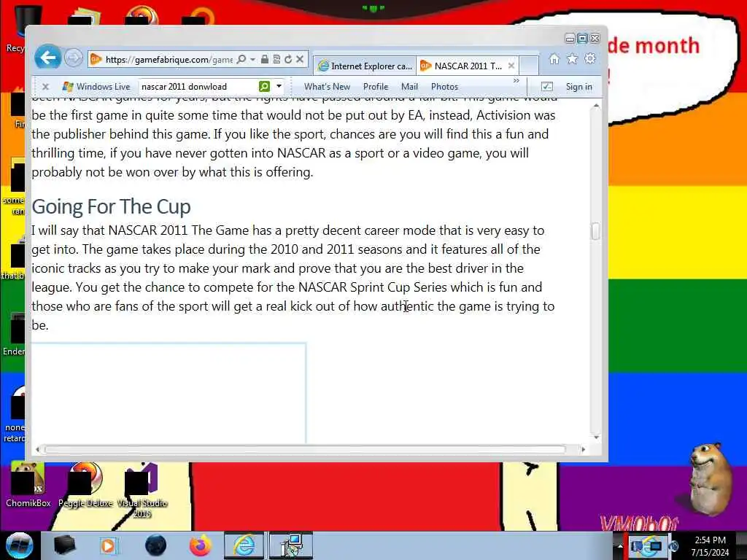The width and height of the screenshot is (747, 560).
Task: Open the address bar autocomplete dropdown arrow
Action: pyautogui.click(x=252, y=59)
